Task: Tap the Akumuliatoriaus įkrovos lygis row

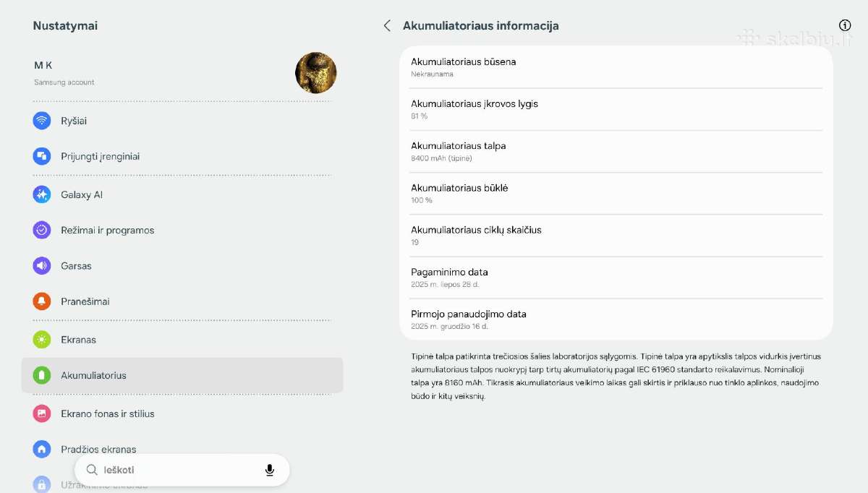Action: tap(616, 109)
